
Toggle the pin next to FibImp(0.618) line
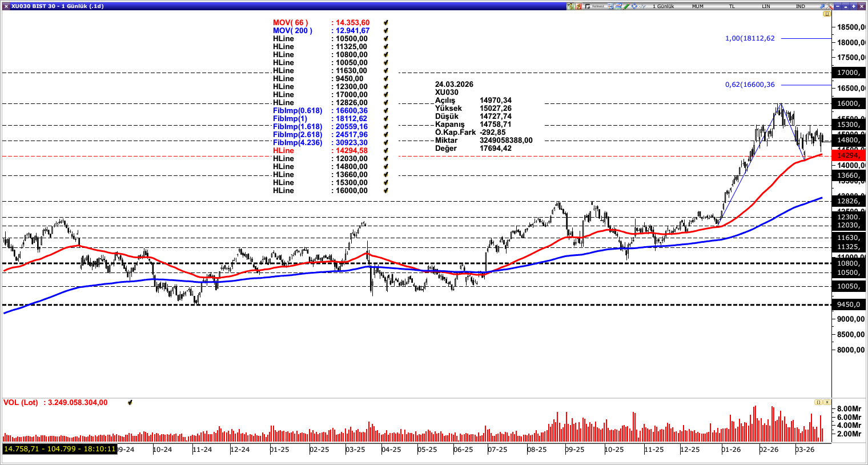(x=387, y=110)
